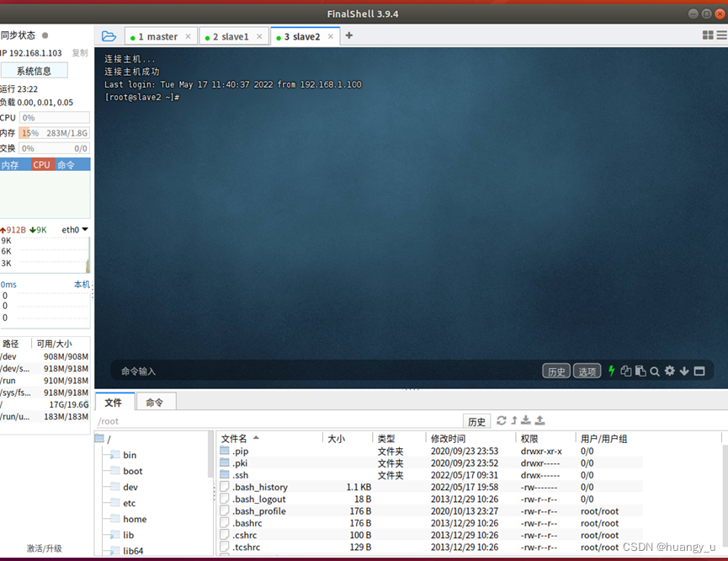Viewport: 728px width, 561px height.
Task: Close the 3 slave2 tab
Action: point(331,36)
